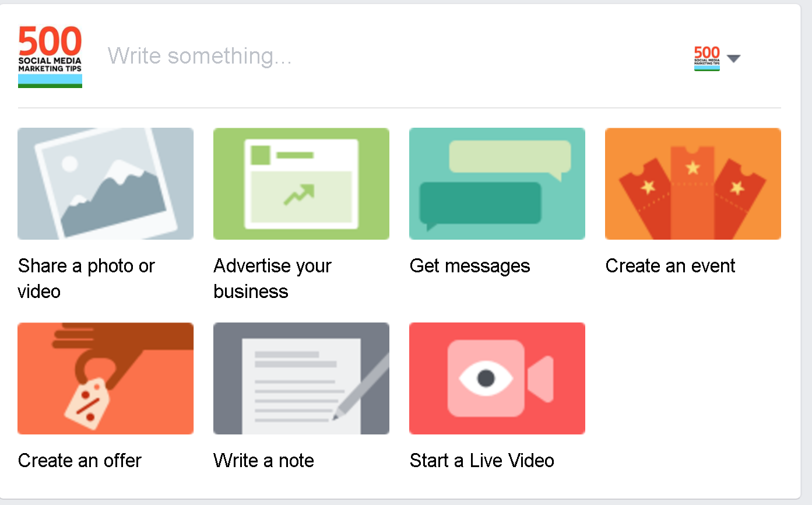Click the eye symbol on Live Video tile
This screenshot has width=812, height=505.
[486, 379]
